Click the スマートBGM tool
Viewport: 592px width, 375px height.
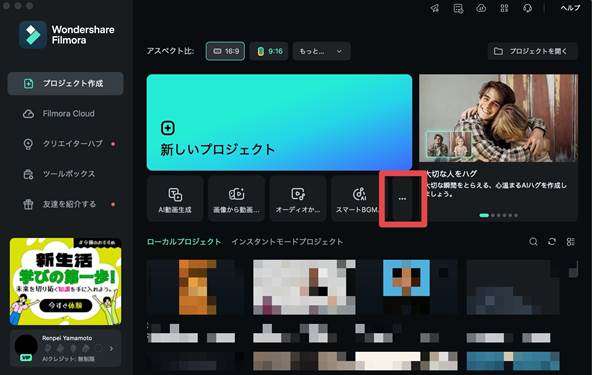(356, 199)
